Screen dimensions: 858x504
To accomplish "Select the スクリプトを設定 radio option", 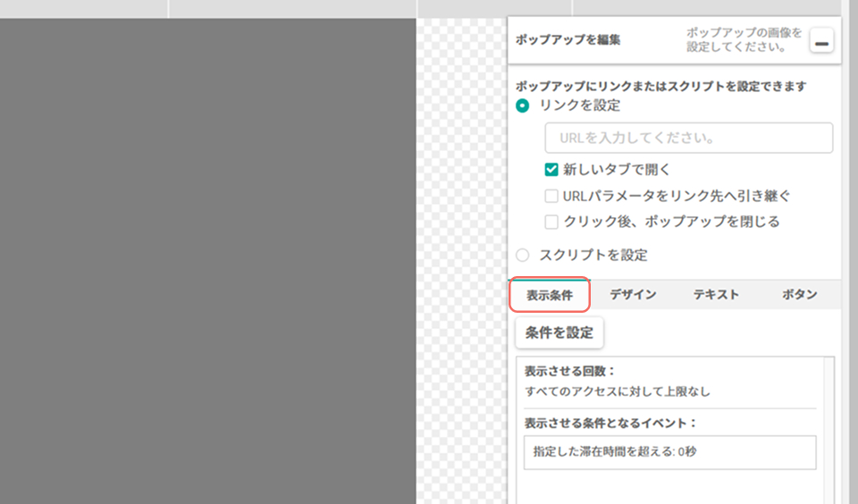I will coord(523,255).
